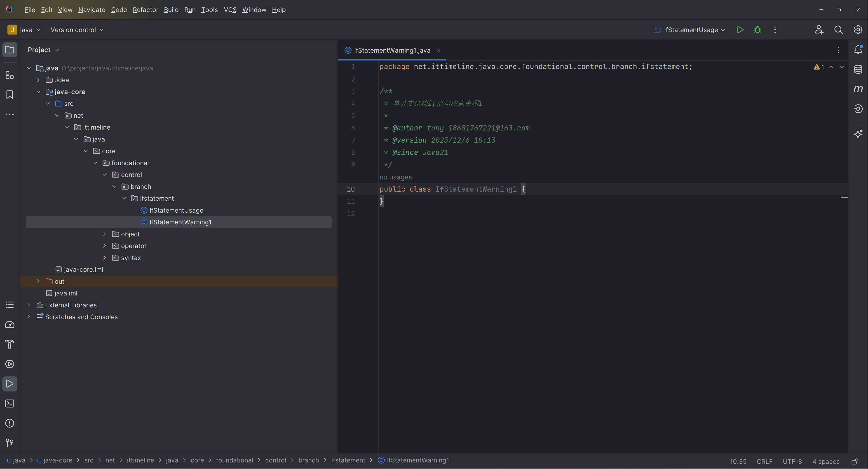Expand the operator package
The image size is (868, 469).
(x=104, y=246)
